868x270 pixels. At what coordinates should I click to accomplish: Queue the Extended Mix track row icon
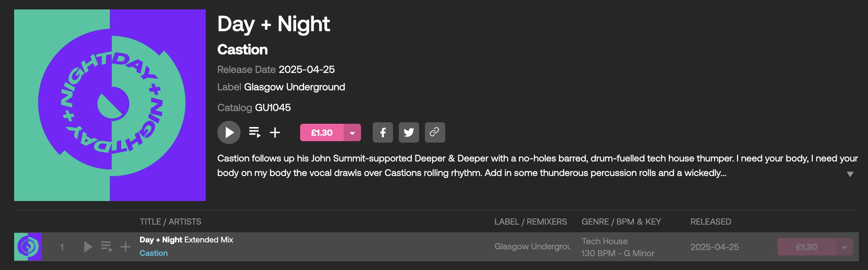point(107,247)
